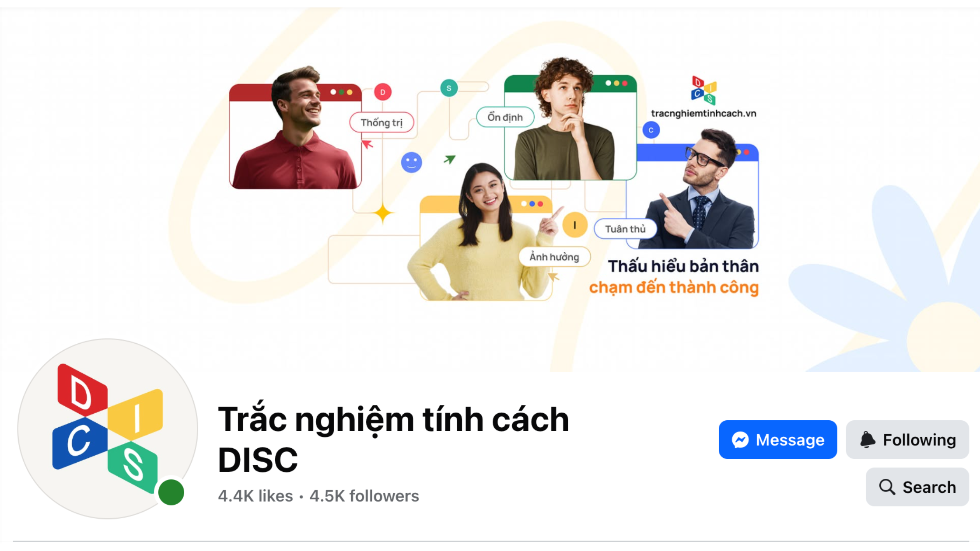Open the Following options button
980x551 pixels.
907,439
